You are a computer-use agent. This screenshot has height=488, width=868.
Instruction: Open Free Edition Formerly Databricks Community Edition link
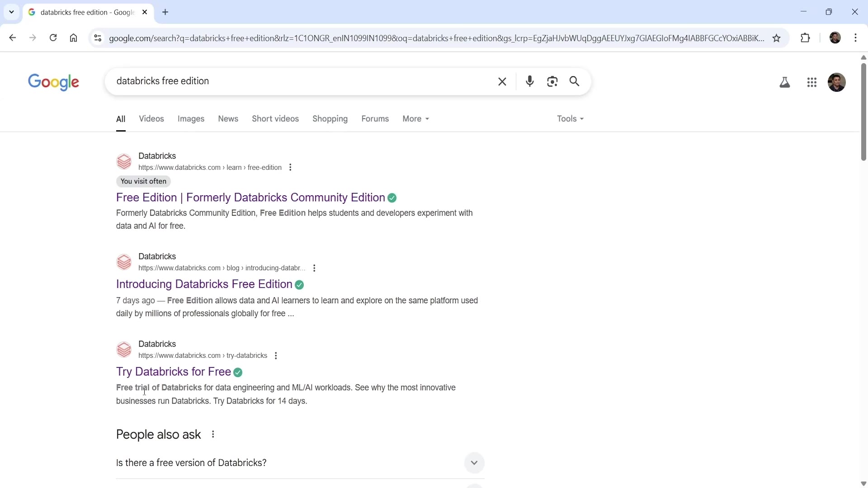pyautogui.click(x=250, y=198)
